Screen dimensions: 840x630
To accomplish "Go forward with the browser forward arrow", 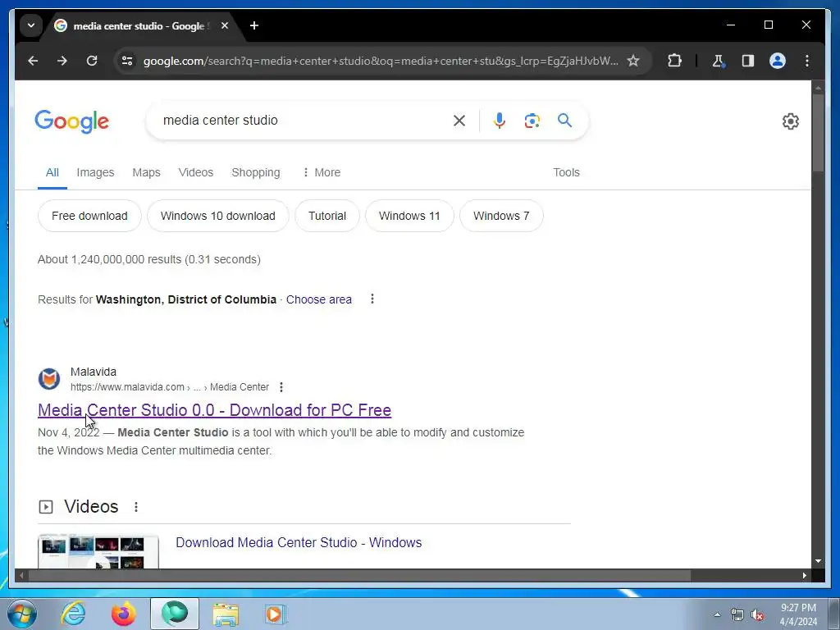I will (62, 61).
